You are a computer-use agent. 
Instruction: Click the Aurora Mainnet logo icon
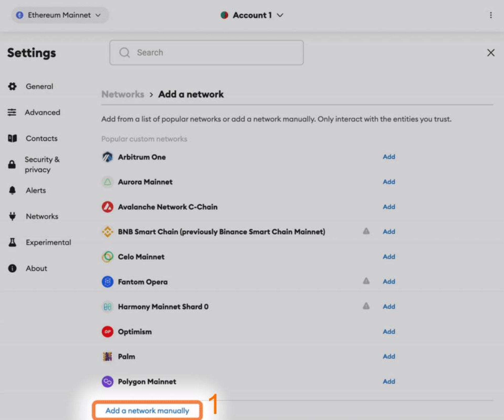[107, 182]
